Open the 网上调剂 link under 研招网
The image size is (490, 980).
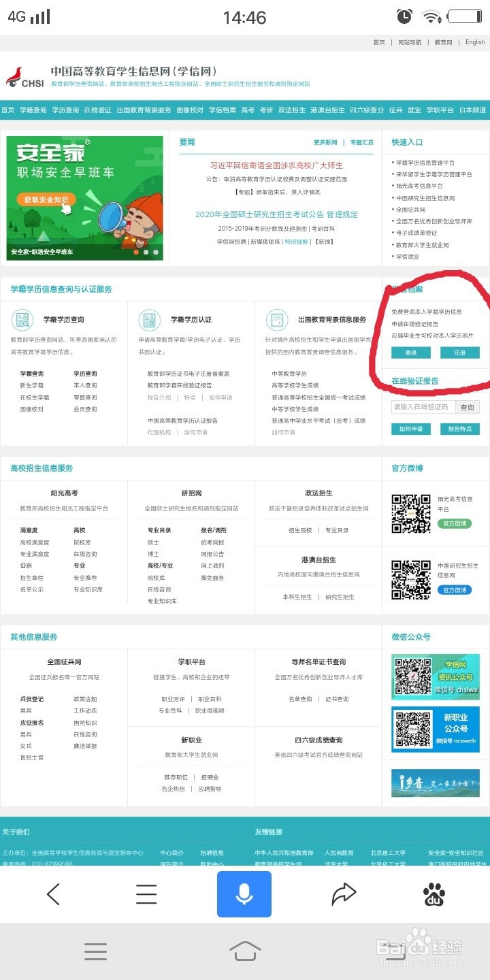[212, 566]
